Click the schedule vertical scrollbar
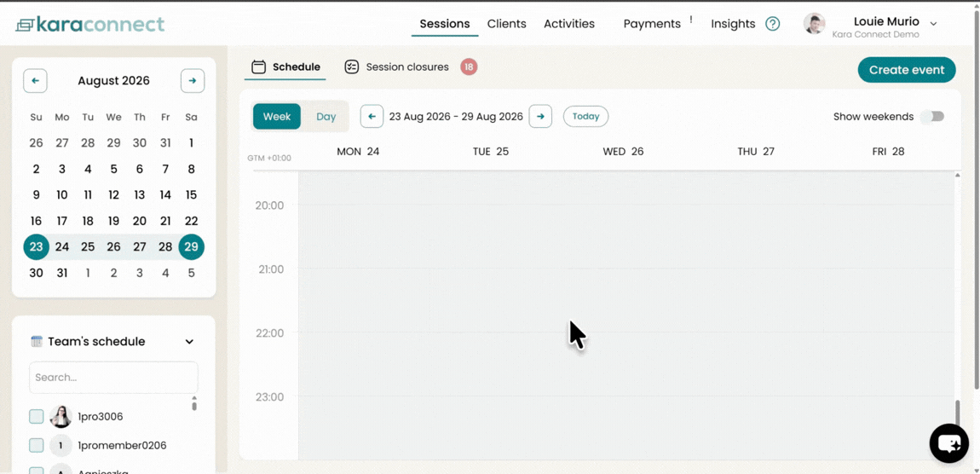 pyautogui.click(x=958, y=414)
